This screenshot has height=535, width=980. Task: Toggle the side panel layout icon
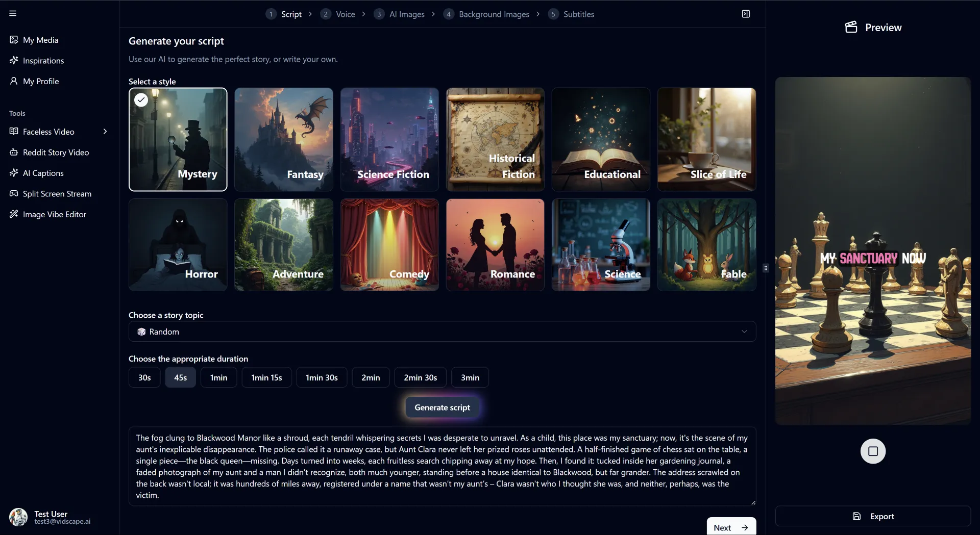coord(746,14)
